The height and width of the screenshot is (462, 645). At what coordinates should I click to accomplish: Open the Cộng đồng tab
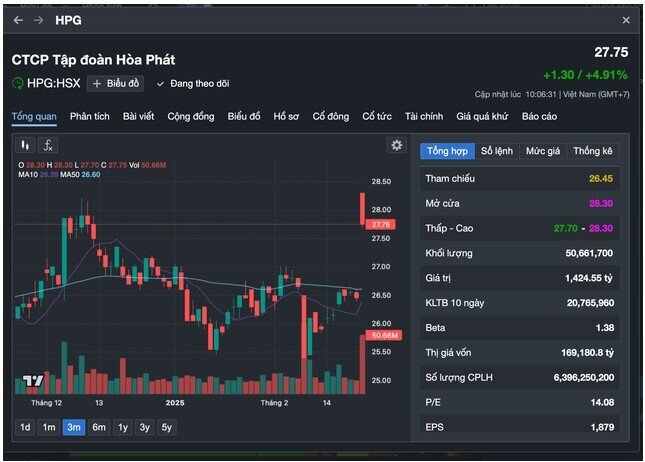pyautogui.click(x=191, y=116)
